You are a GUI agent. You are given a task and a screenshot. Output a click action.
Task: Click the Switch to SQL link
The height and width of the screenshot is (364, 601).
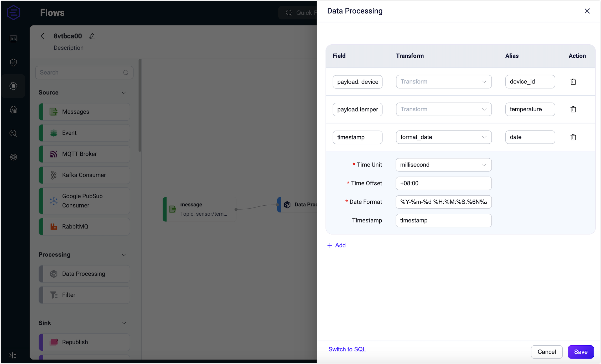[347, 349]
